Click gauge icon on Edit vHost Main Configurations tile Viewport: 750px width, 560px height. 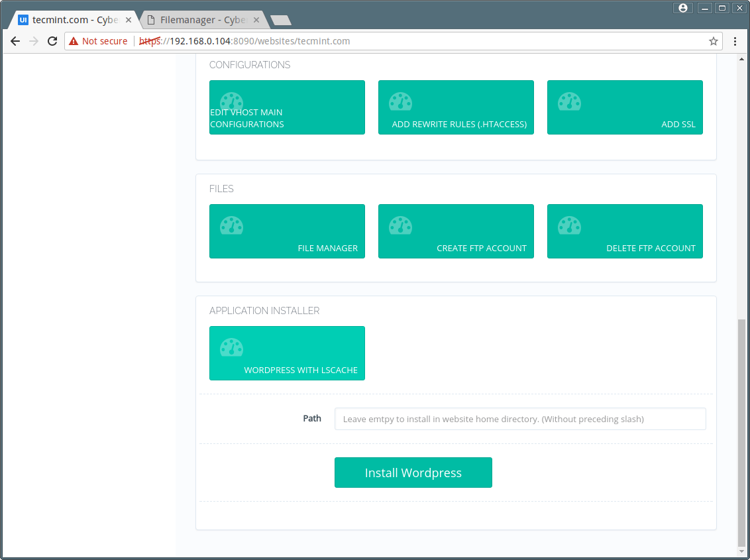[x=231, y=102]
